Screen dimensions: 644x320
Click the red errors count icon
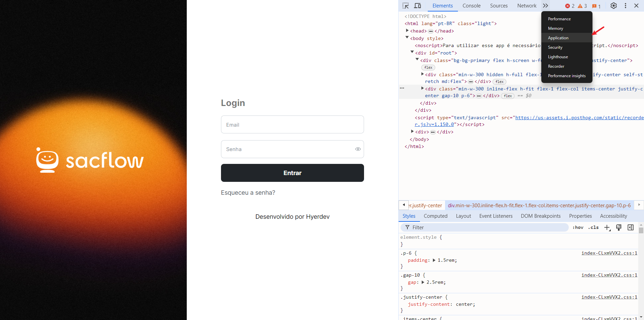pyautogui.click(x=569, y=6)
